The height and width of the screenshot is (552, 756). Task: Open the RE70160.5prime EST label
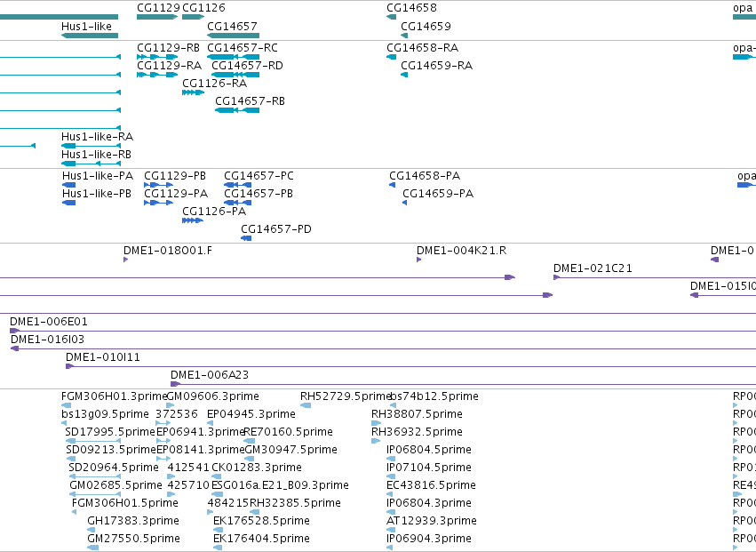(x=289, y=432)
